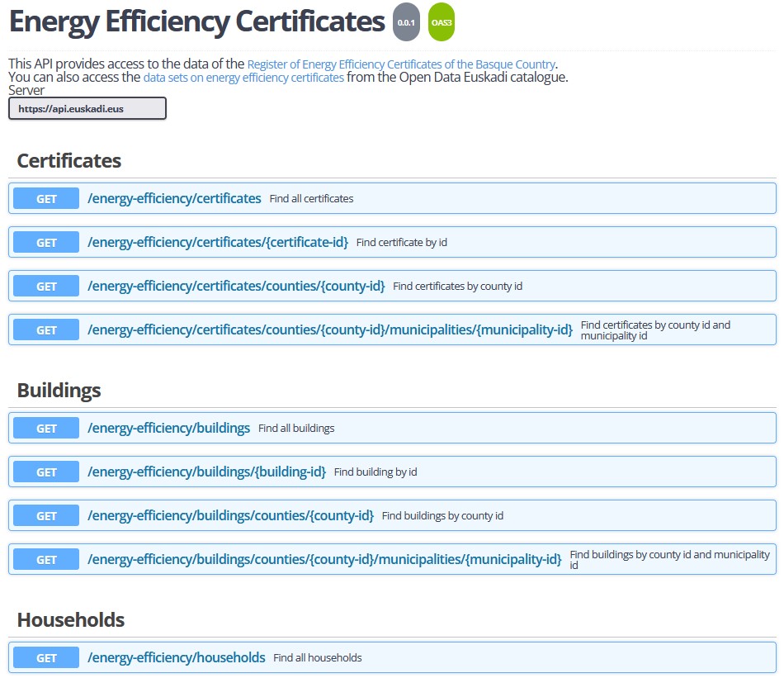Open data sets on energy efficiency certificates link
The width and height of the screenshot is (784, 678).
pos(243,78)
